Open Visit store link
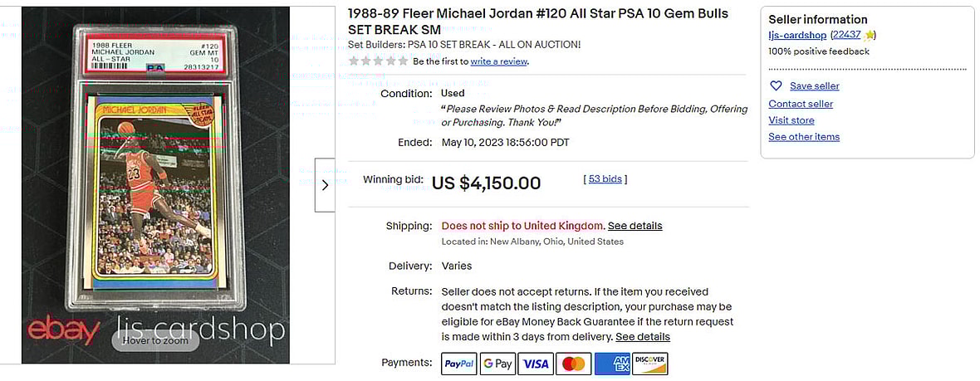Image resolution: width=980 pixels, height=381 pixels. tap(791, 120)
